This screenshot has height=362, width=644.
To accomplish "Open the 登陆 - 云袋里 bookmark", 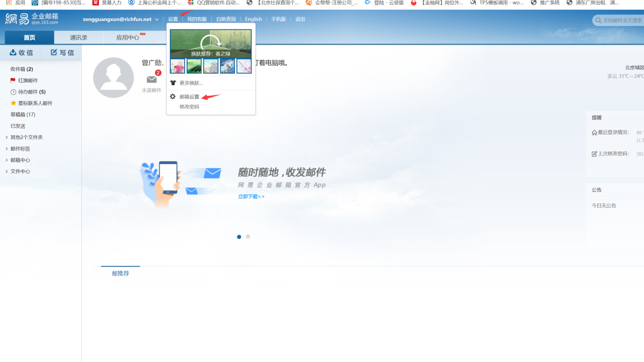I will tap(384, 3).
